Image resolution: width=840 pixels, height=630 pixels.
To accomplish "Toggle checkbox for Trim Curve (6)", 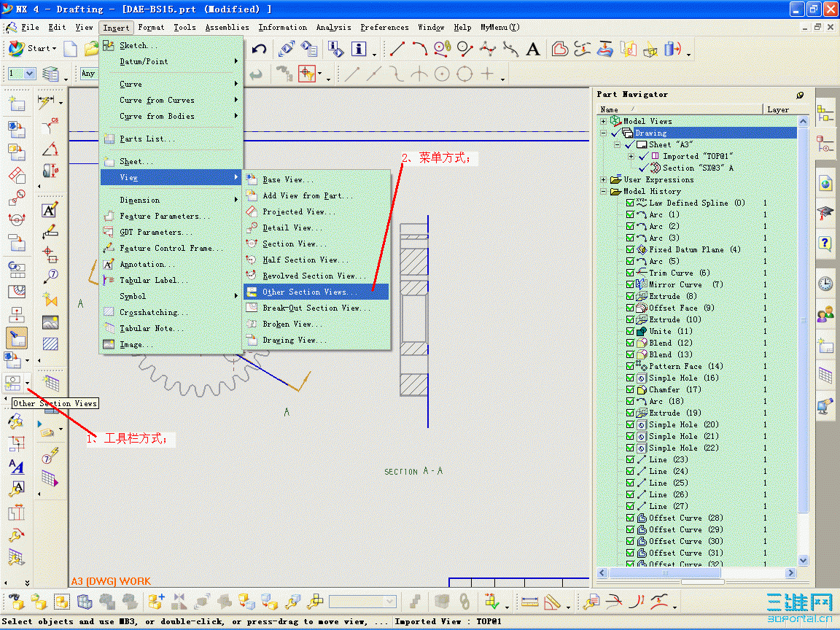I will [630, 273].
